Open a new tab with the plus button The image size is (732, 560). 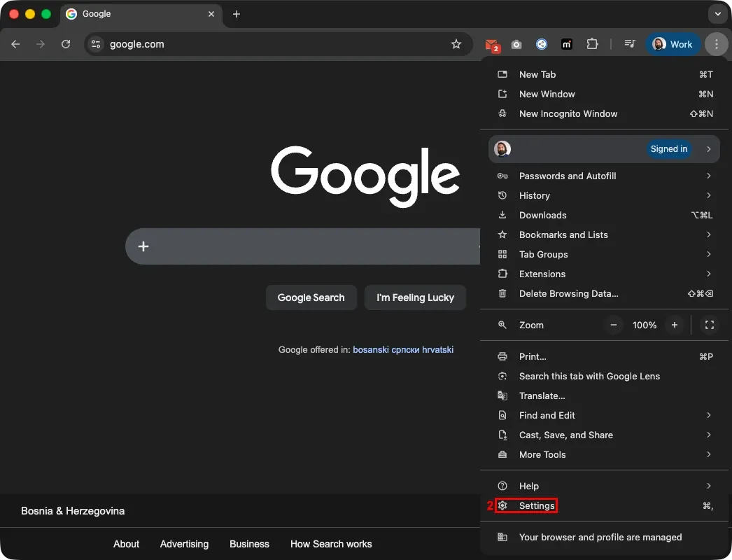coord(237,14)
